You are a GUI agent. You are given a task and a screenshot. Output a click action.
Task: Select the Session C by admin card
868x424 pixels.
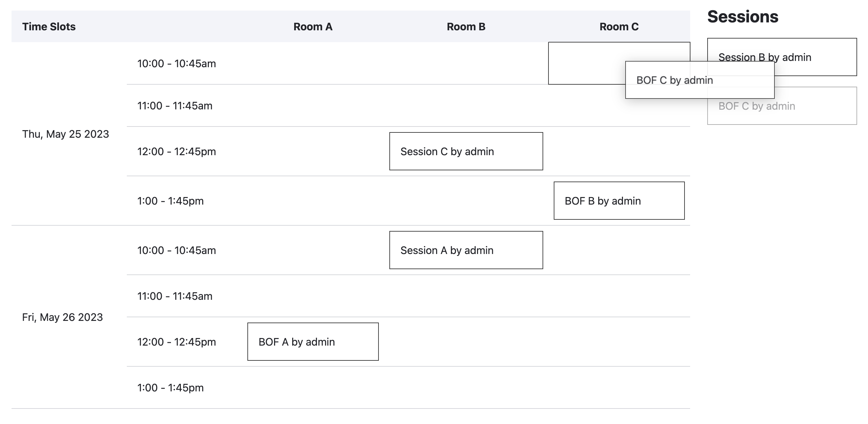click(x=466, y=151)
